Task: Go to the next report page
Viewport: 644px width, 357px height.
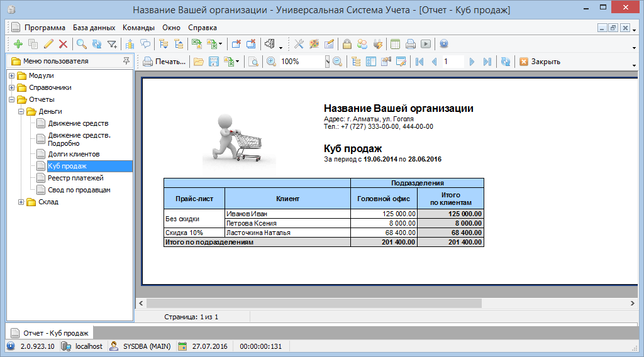Action: tap(472, 62)
